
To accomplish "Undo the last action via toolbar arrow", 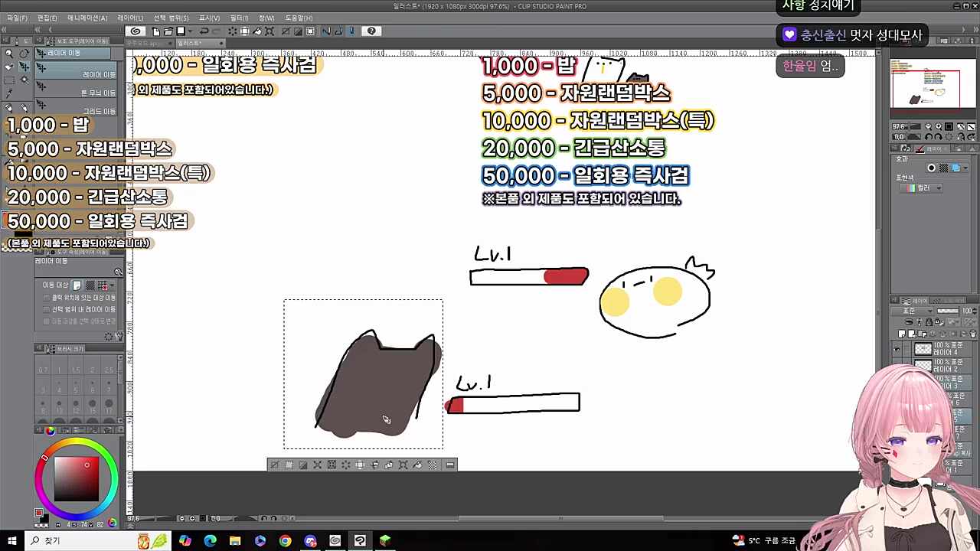I will click(x=204, y=31).
